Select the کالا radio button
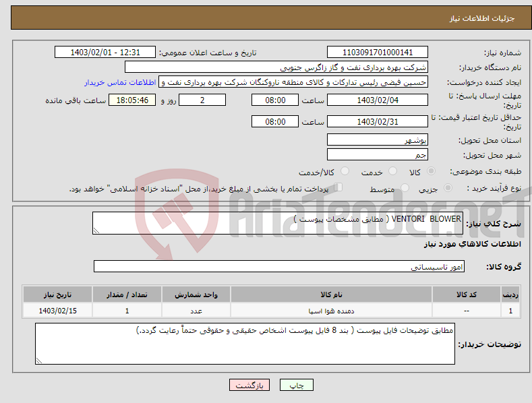This screenshot has height=403, width=532. click(431, 171)
